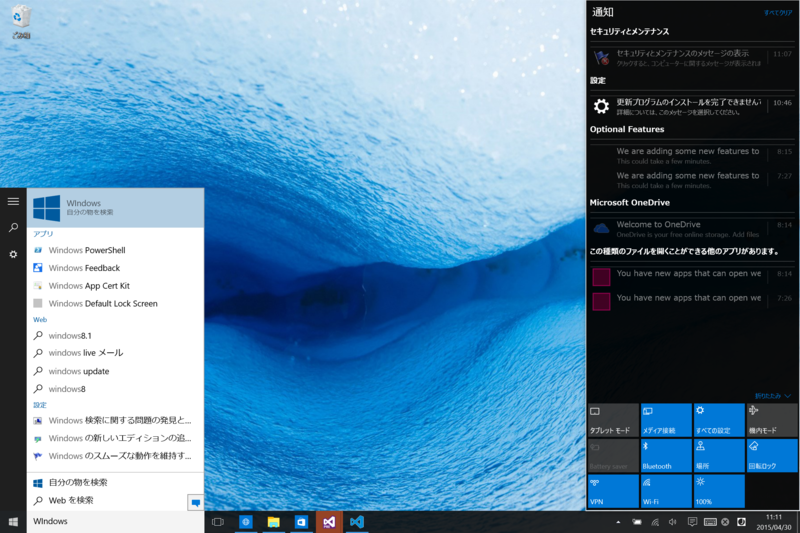Click the OneDrive cloud notification icon
The image size is (800, 533).
click(x=602, y=229)
